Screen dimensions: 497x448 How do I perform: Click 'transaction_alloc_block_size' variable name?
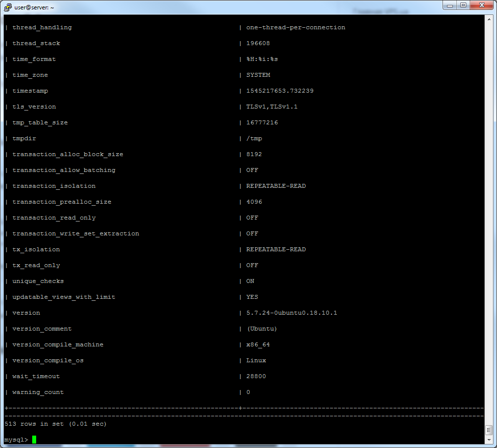click(68, 155)
